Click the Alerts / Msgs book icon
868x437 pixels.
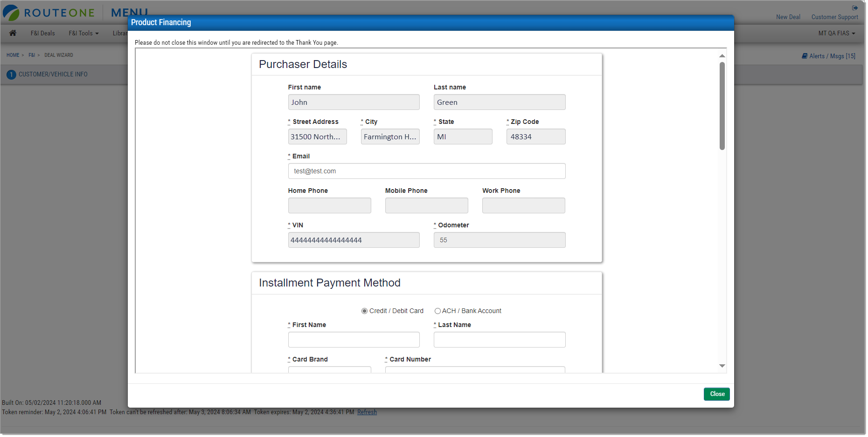[x=805, y=56]
